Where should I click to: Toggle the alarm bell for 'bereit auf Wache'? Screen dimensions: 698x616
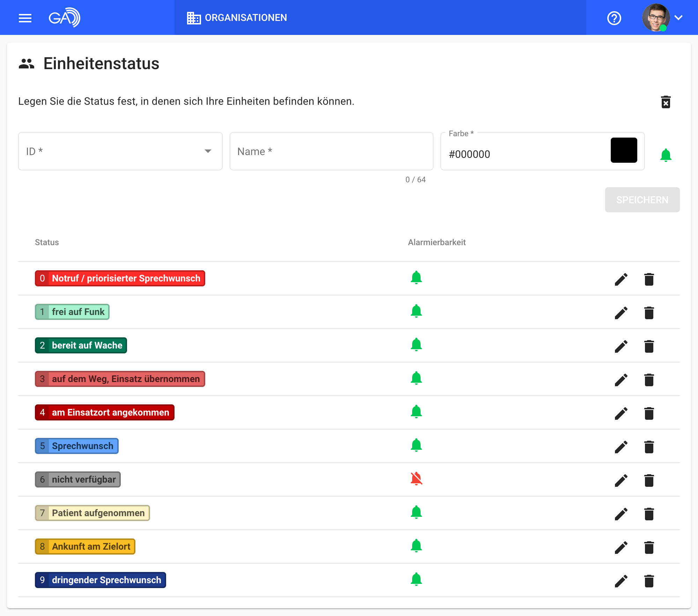(x=416, y=345)
